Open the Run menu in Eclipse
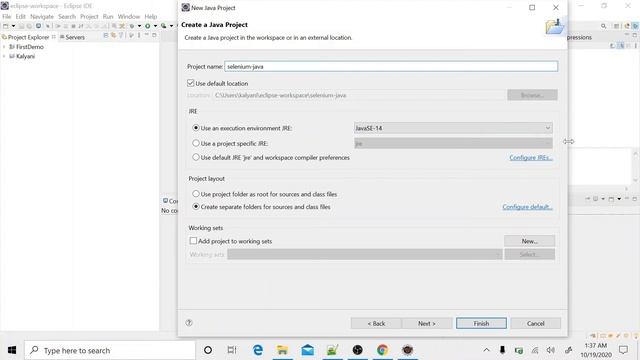The image size is (640, 360). coord(108,17)
